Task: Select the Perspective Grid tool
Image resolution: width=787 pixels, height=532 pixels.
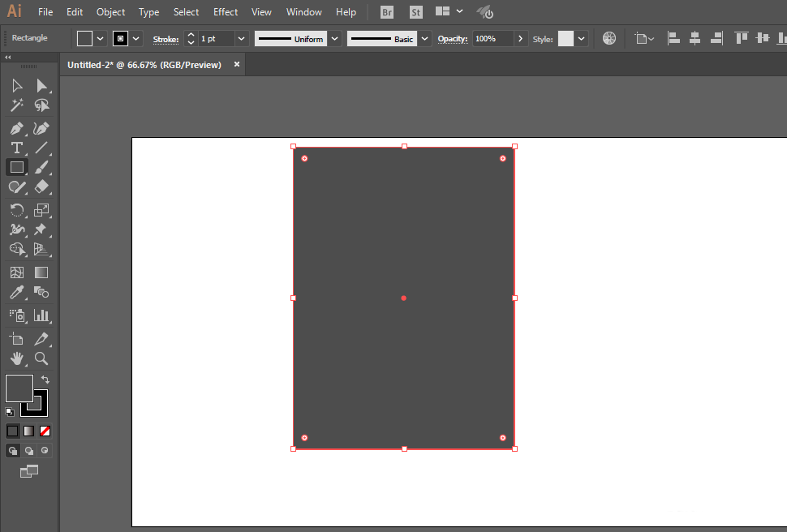Action: click(41, 249)
